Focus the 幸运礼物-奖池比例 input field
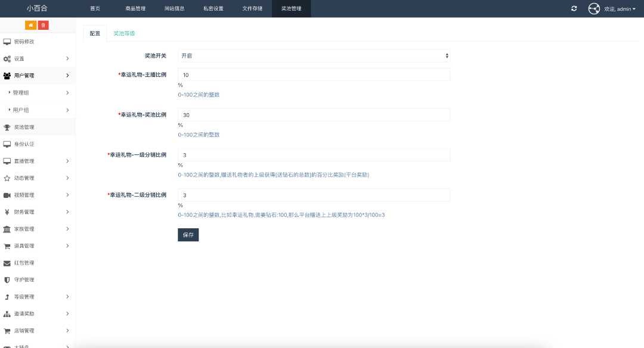644x348 pixels. [314, 115]
